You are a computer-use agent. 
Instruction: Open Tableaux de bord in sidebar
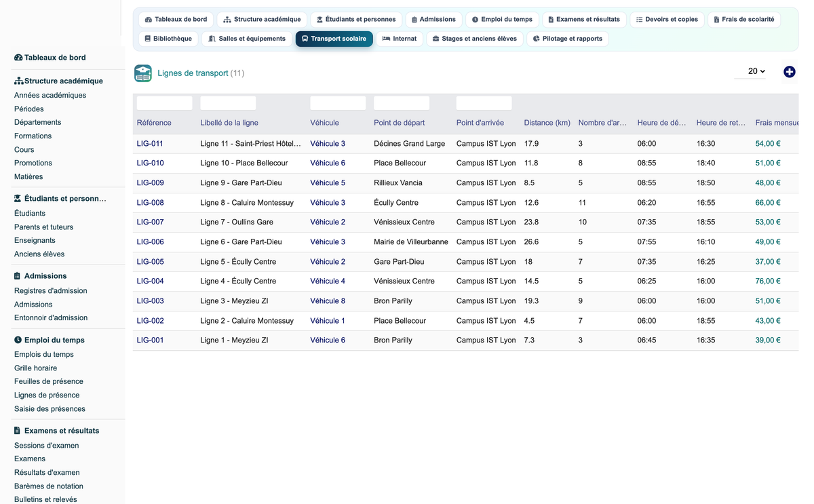point(50,58)
